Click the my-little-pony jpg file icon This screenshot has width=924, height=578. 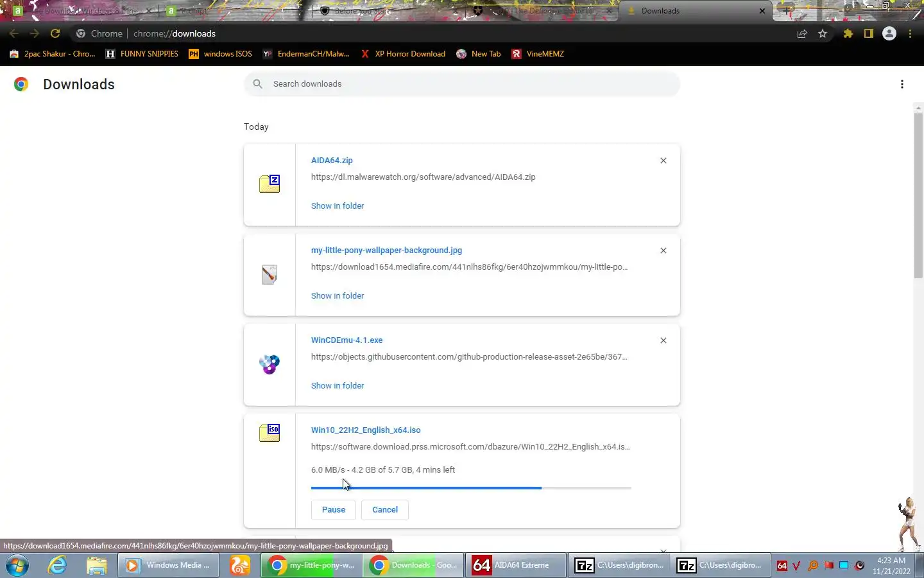269,274
